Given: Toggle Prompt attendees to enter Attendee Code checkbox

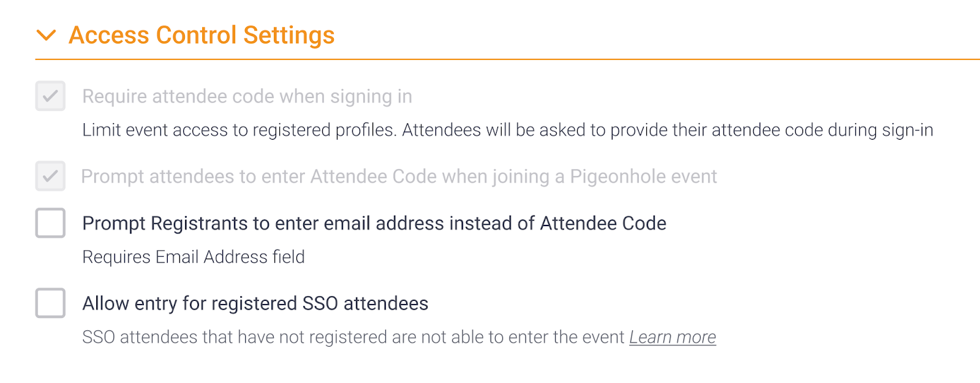Looking at the screenshot, I should [x=50, y=176].
